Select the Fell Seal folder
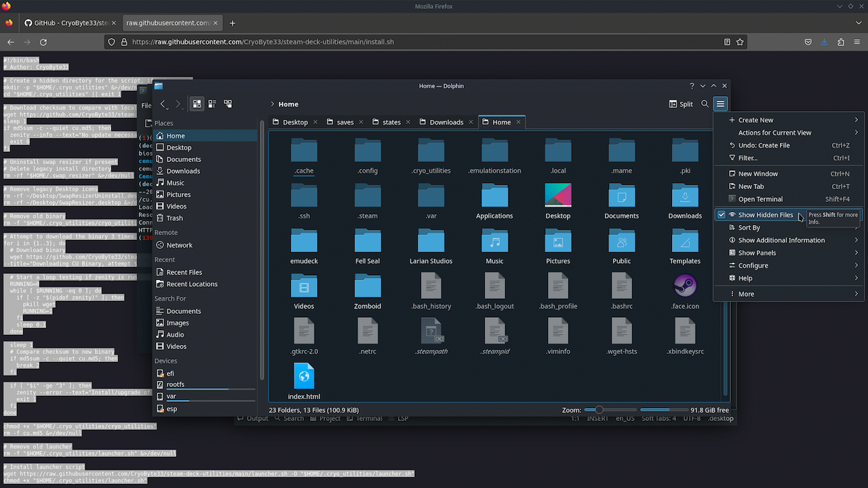Screen dimensions: 868x488 click(368, 246)
